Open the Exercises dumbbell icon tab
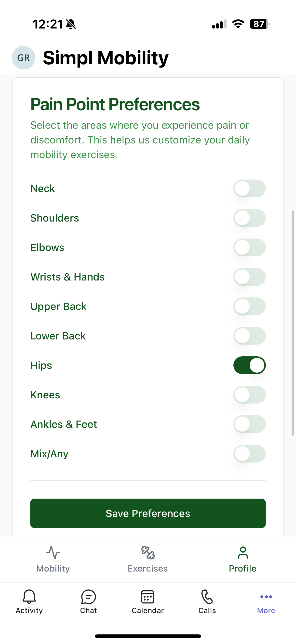Screen dimensions: 296x644 (148, 552)
